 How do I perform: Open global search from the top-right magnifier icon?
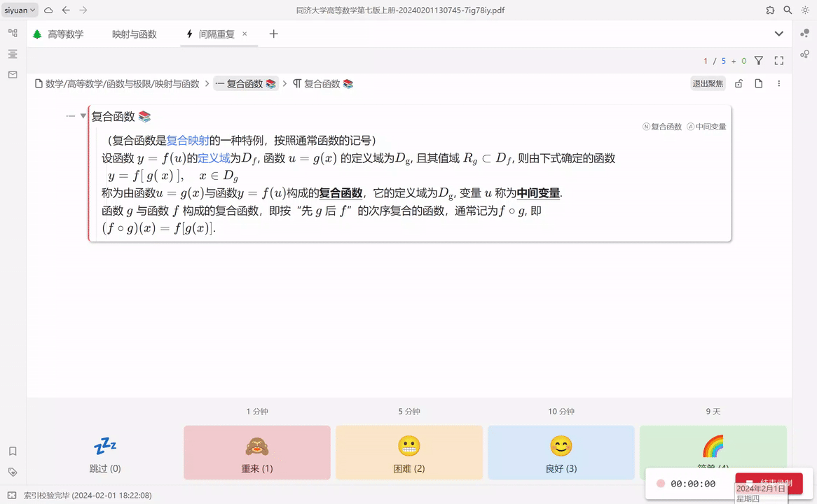(x=788, y=10)
